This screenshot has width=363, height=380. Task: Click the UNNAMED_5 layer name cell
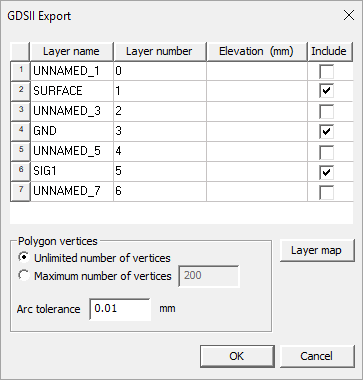[72, 151]
